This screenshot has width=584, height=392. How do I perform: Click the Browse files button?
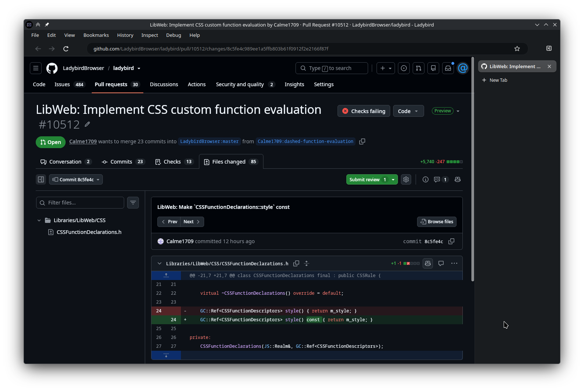pos(437,222)
